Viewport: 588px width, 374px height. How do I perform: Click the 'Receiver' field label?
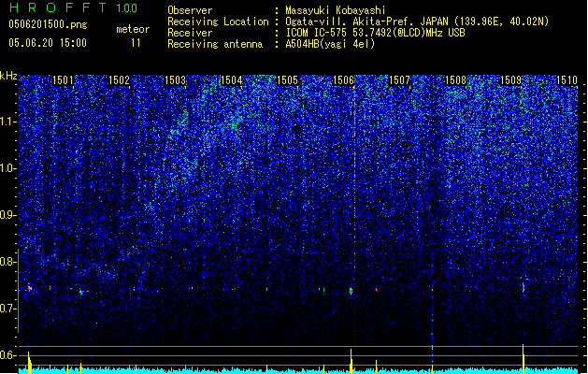point(190,33)
